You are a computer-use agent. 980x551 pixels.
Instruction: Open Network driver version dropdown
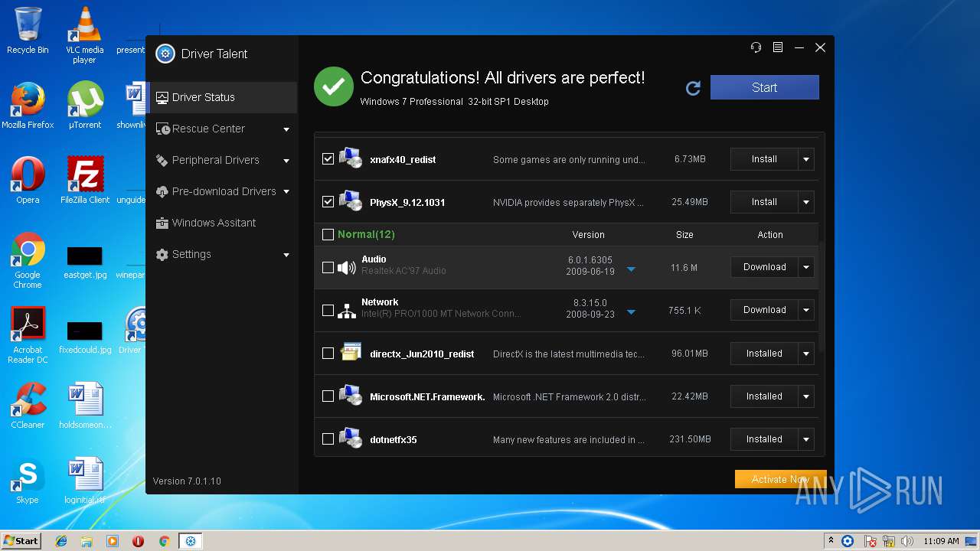click(632, 312)
